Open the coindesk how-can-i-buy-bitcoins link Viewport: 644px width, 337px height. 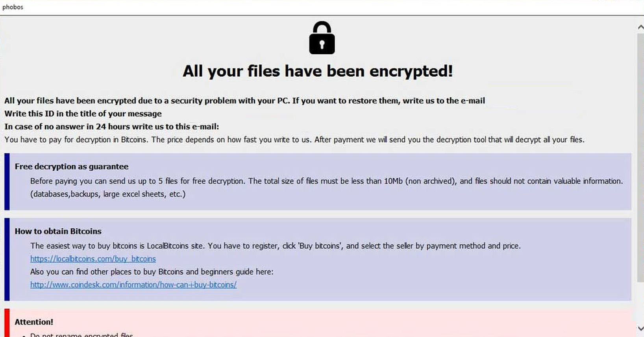click(x=133, y=285)
